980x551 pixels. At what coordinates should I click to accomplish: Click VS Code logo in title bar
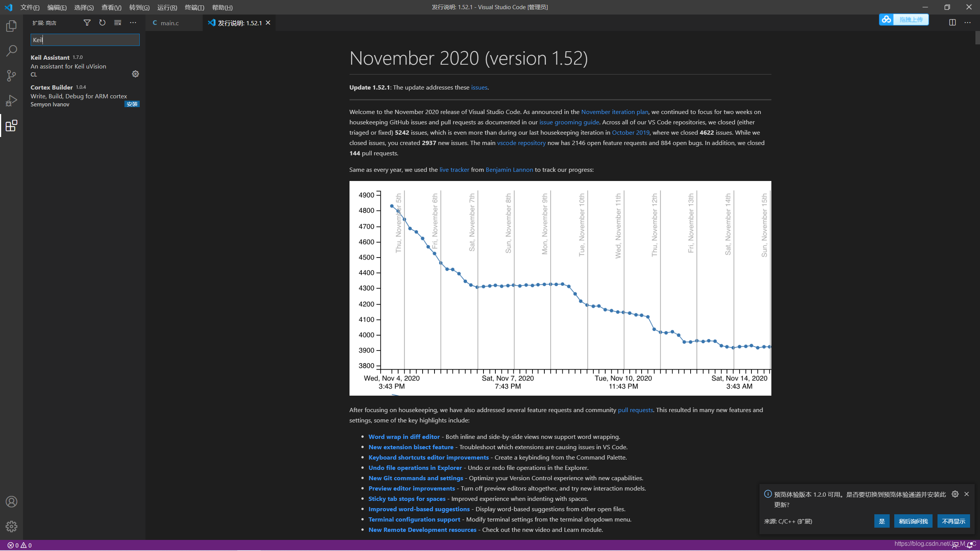pyautogui.click(x=8, y=7)
